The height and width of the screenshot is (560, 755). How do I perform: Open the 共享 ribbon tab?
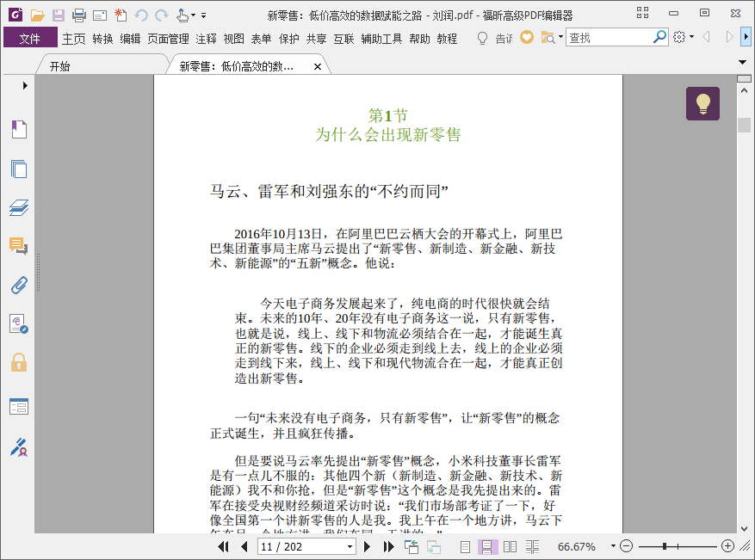tap(316, 39)
